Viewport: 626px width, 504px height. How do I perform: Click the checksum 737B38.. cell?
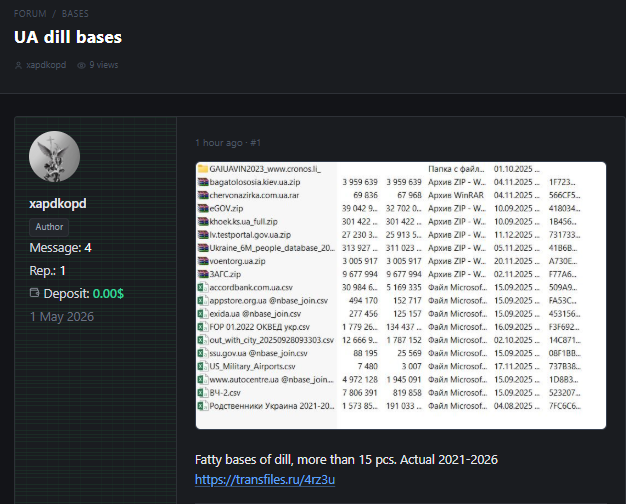565,367
